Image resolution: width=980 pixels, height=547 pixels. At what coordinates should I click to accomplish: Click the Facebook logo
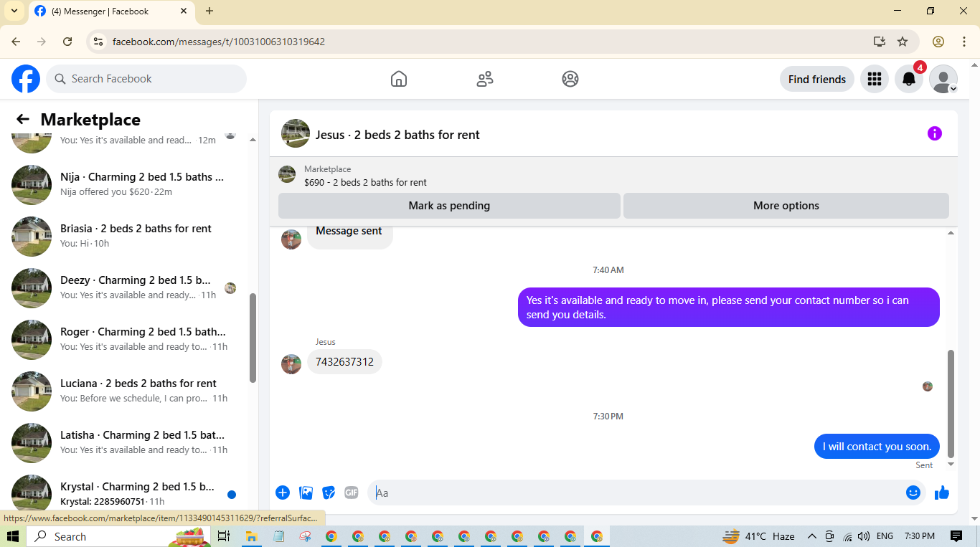coord(26,79)
